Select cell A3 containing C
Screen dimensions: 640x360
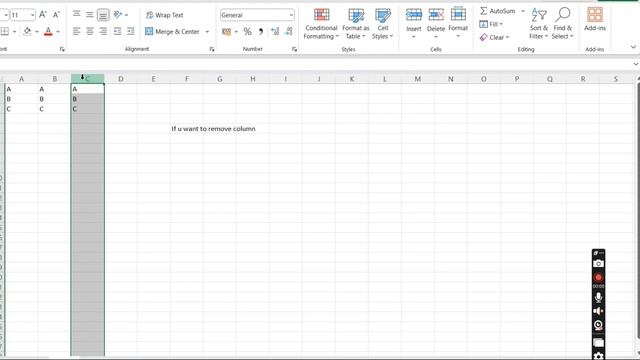tap(21, 109)
